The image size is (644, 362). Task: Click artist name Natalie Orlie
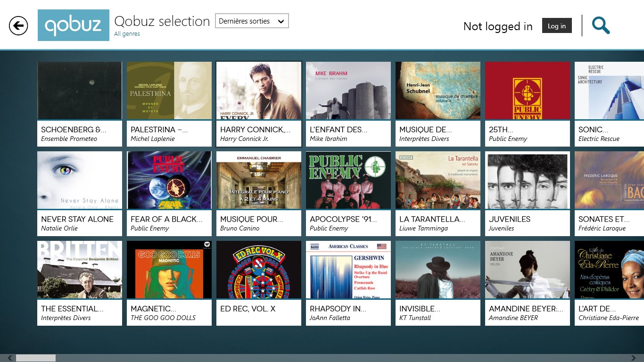click(59, 229)
